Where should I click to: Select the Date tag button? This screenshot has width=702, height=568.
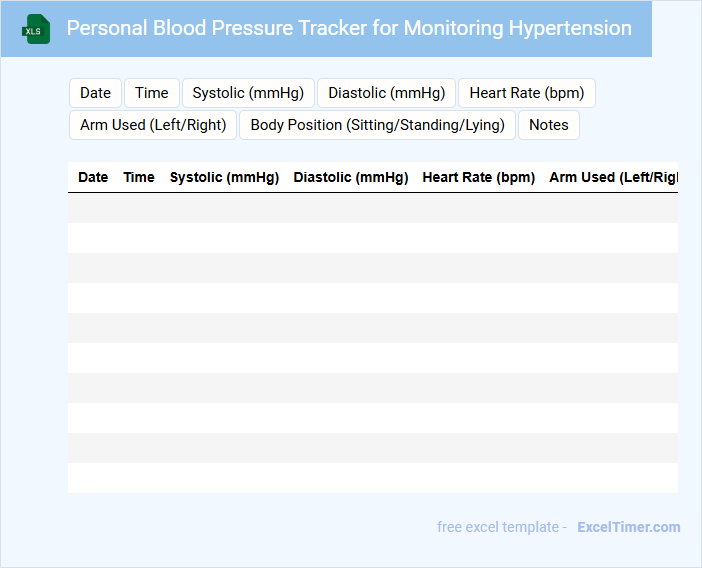tap(95, 93)
